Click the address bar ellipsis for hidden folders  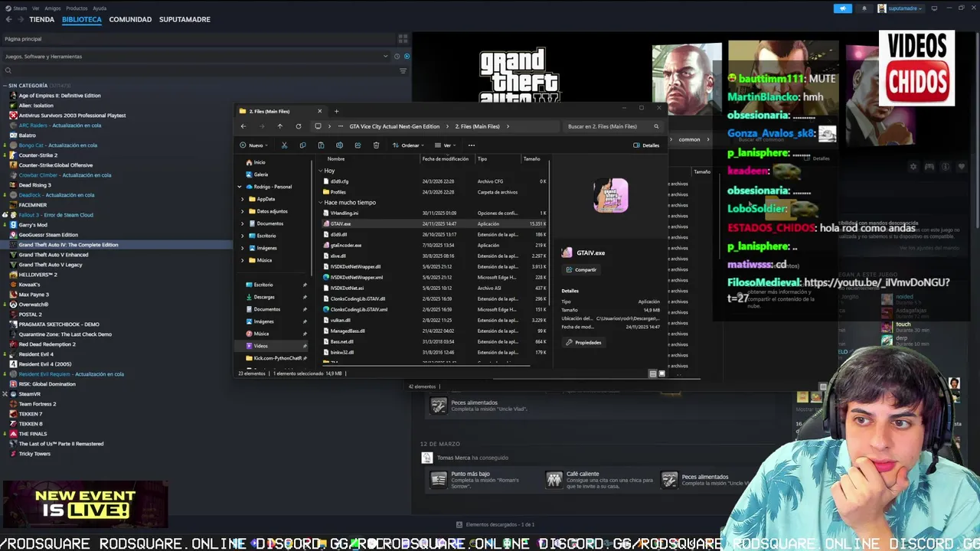point(341,126)
